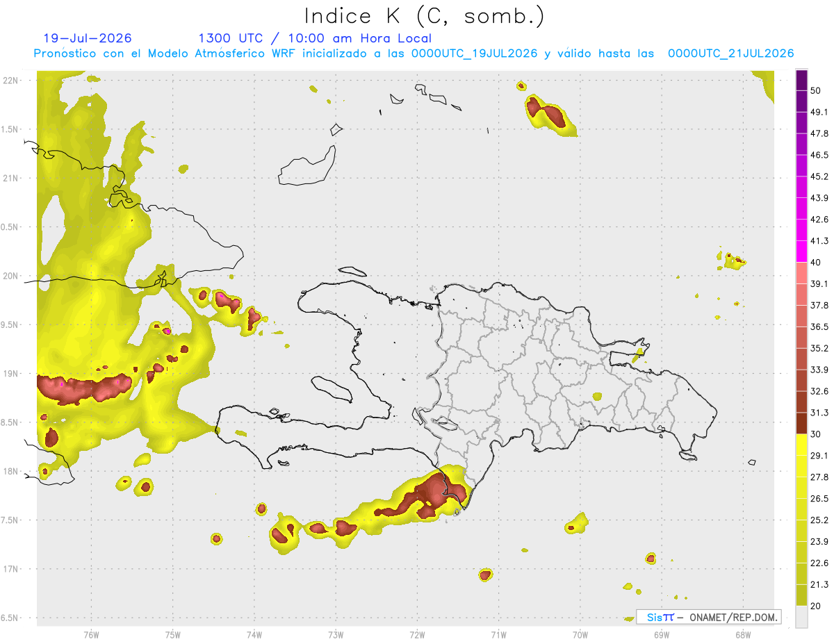This screenshot has height=644, width=834.
Task: Click the legend value '35.2'
Action: tap(819, 348)
